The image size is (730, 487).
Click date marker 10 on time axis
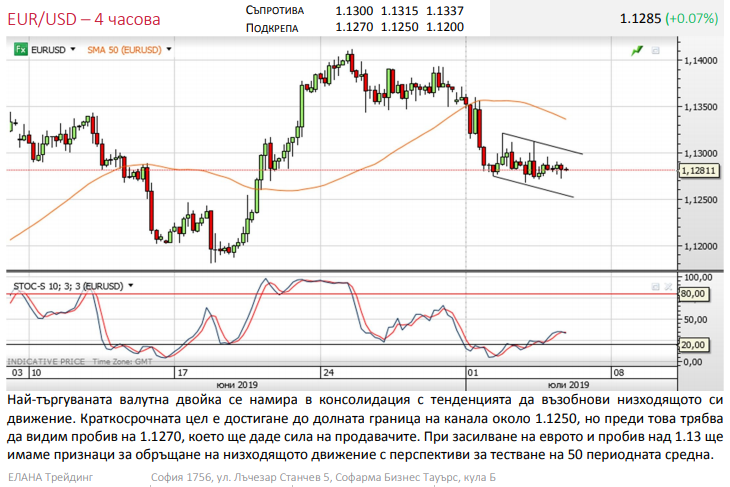[36, 372]
